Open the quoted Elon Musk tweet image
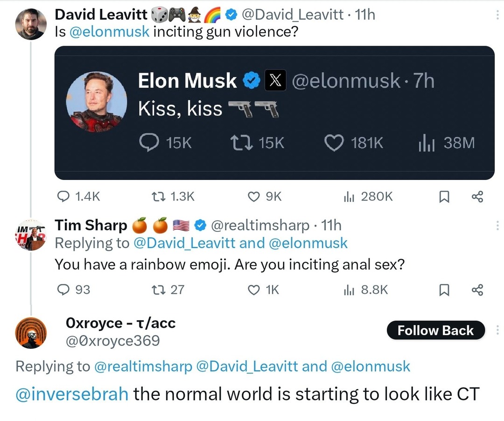Screen dimensions: 504x421 (x=274, y=113)
